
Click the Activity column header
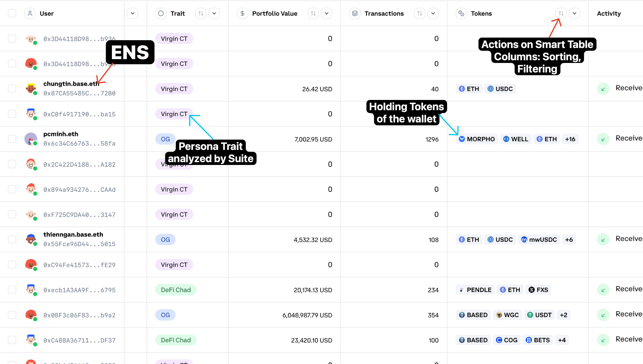(609, 14)
